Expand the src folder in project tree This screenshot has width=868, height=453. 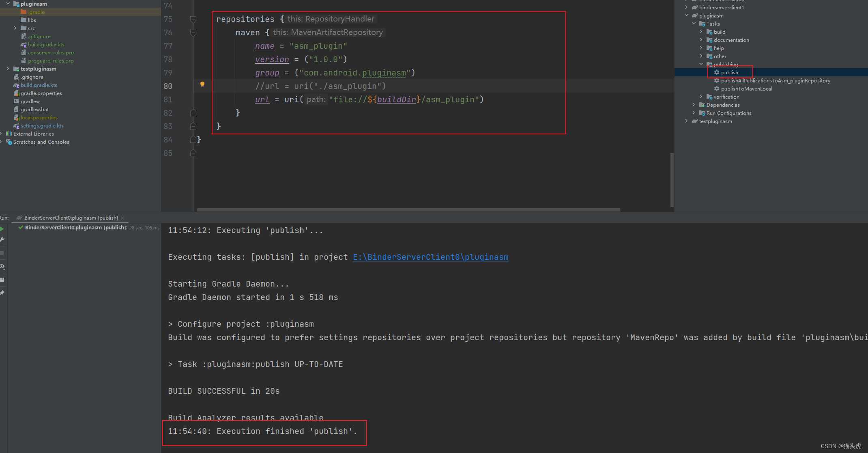(15, 28)
